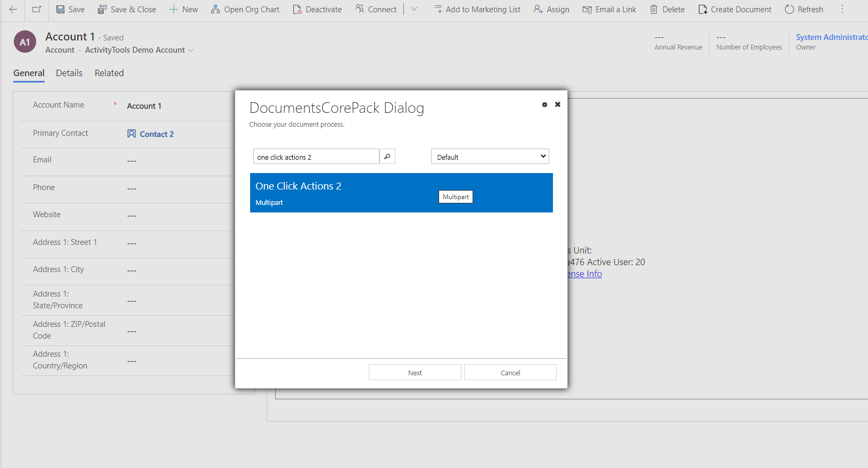Open the Contact 2 primary contact link
Viewport: 868px width, 468px height.
tap(156, 134)
